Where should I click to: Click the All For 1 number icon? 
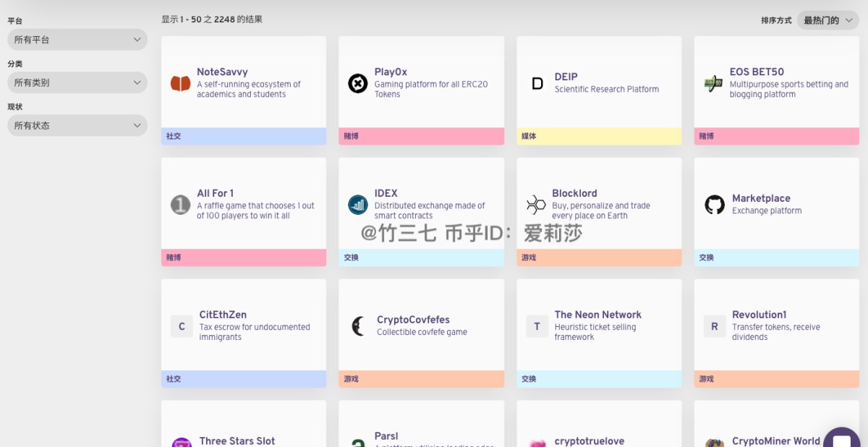[x=180, y=205]
